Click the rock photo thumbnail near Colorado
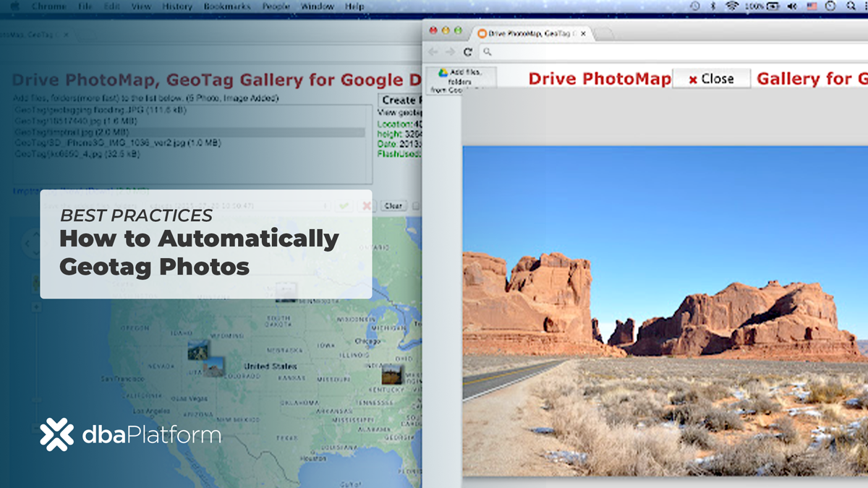 [213, 367]
